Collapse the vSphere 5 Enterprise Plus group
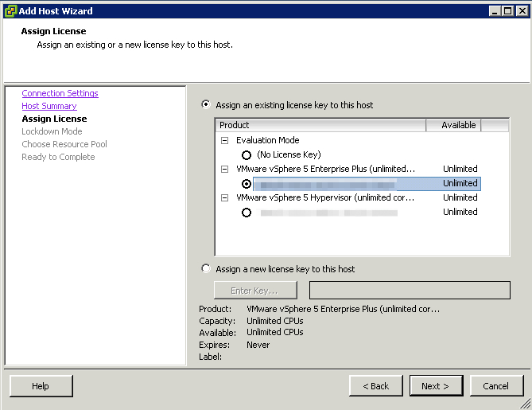This screenshot has height=410, width=532. pos(224,169)
